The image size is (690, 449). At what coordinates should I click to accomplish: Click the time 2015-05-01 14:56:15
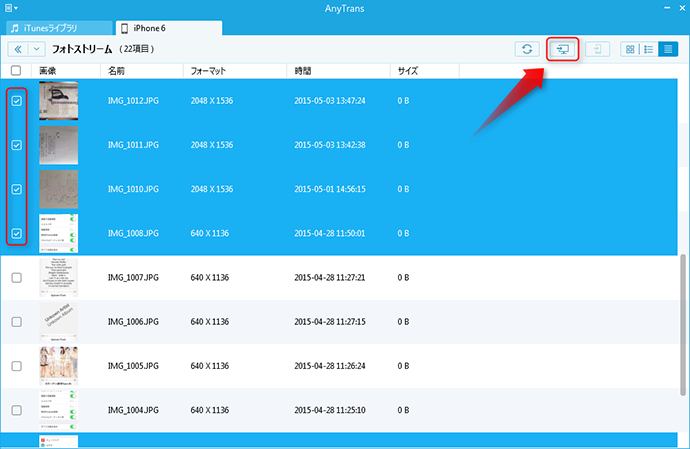(330, 189)
